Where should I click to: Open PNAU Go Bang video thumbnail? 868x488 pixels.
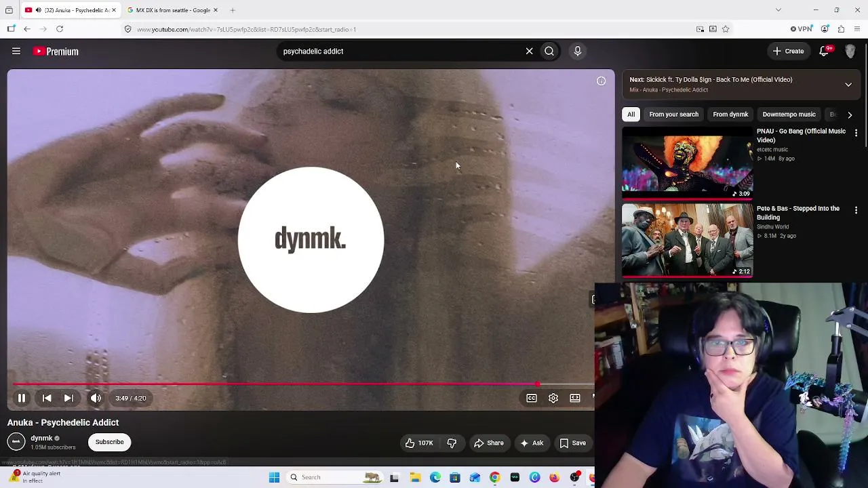point(688,164)
